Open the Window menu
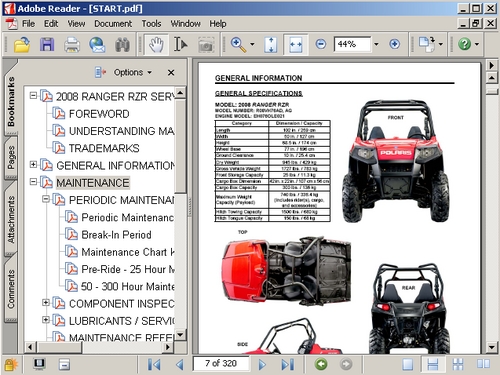Viewport: 500px width, 375px height. point(186,24)
